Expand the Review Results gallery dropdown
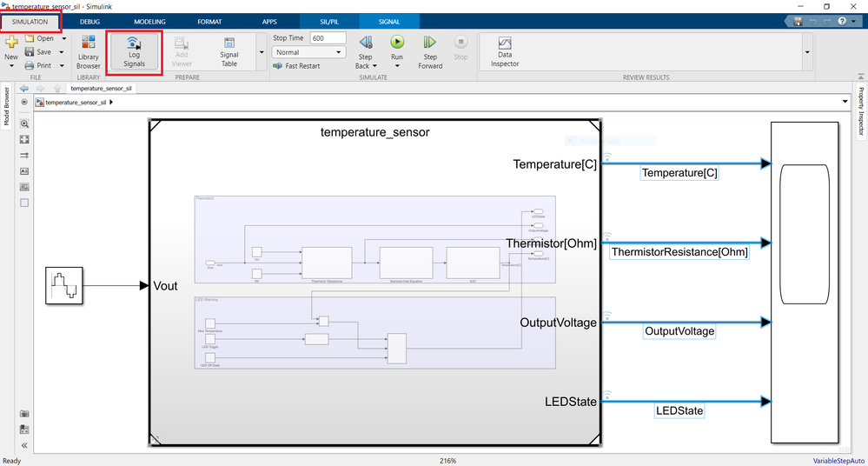This screenshot has height=466, width=868. coord(807,52)
